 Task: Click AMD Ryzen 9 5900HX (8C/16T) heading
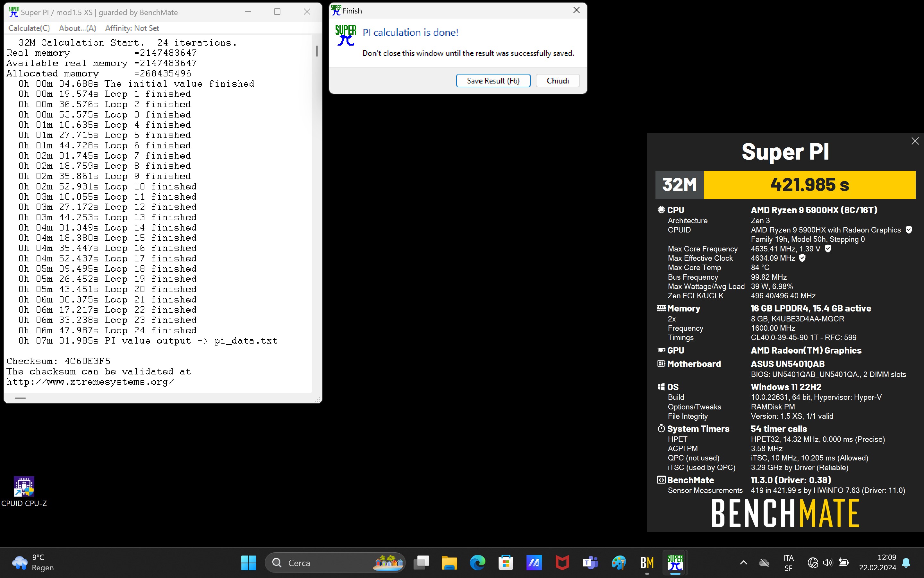[x=814, y=210]
